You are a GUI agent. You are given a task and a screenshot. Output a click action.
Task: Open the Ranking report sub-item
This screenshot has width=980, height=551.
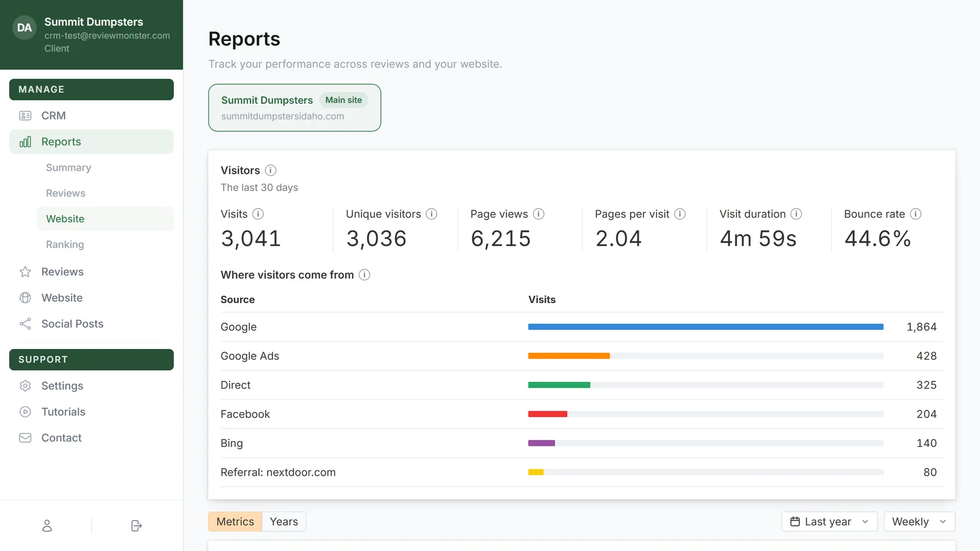click(x=65, y=245)
